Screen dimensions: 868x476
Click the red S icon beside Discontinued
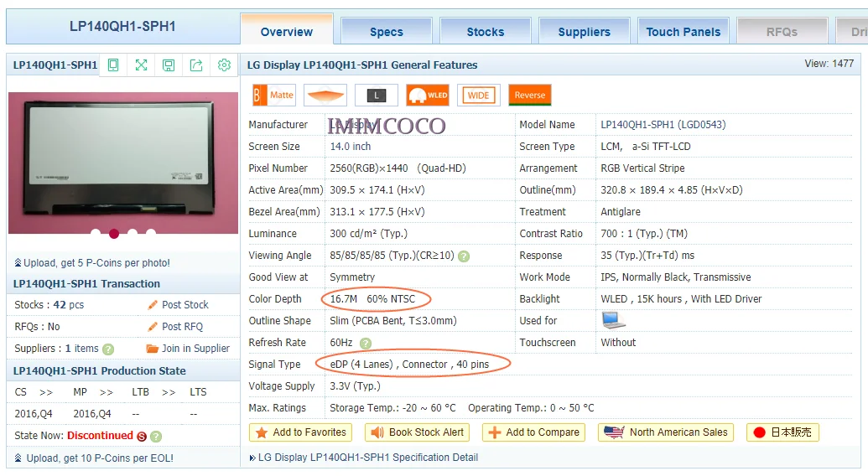(x=142, y=437)
